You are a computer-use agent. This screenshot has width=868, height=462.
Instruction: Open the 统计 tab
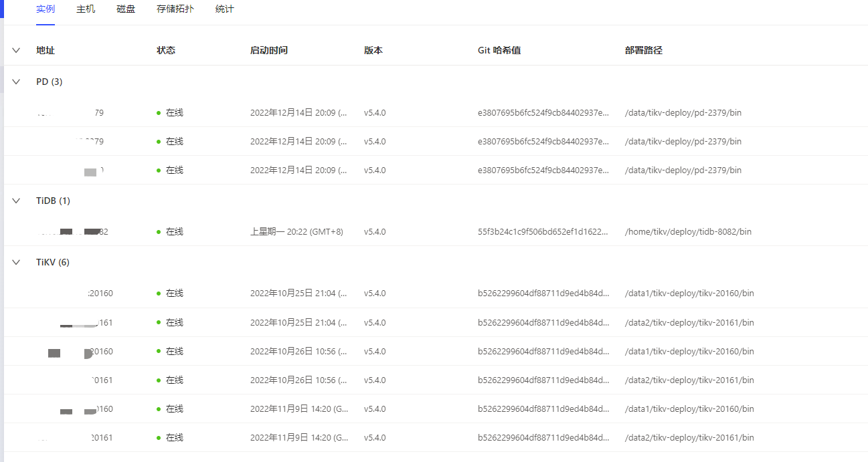(225, 9)
